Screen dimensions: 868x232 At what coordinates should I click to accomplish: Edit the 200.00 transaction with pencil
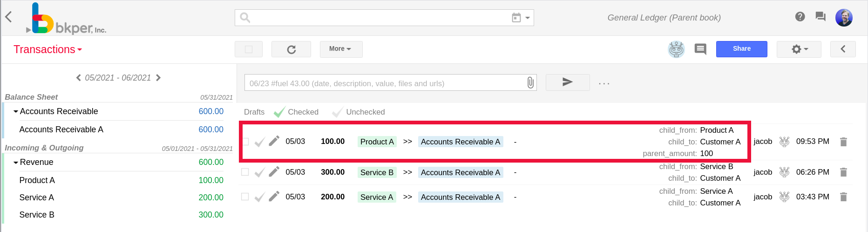click(x=274, y=196)
